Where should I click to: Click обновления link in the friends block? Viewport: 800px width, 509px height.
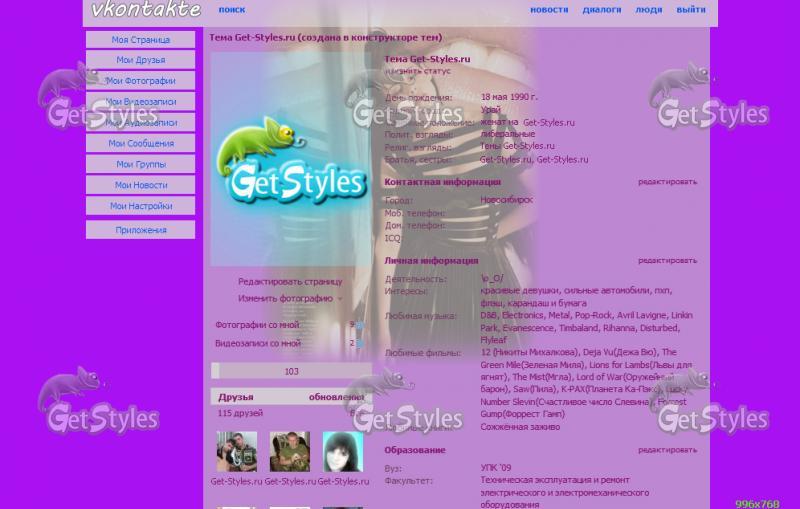coord(335,397)
